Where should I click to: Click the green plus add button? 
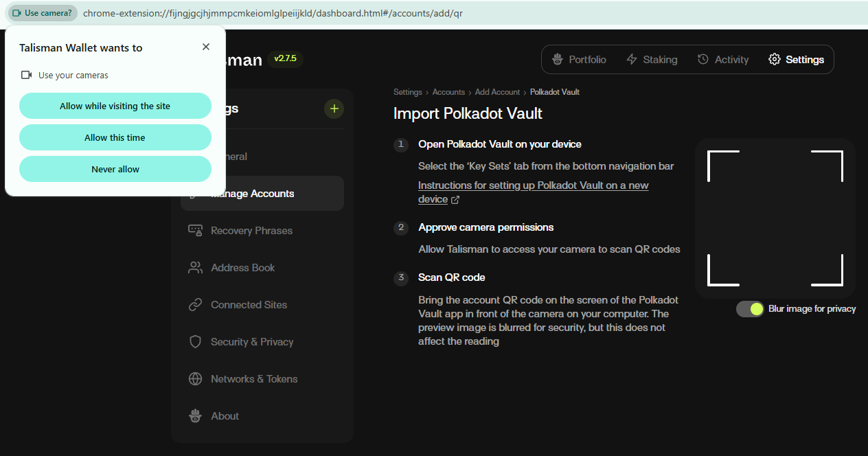click(334, 109)
